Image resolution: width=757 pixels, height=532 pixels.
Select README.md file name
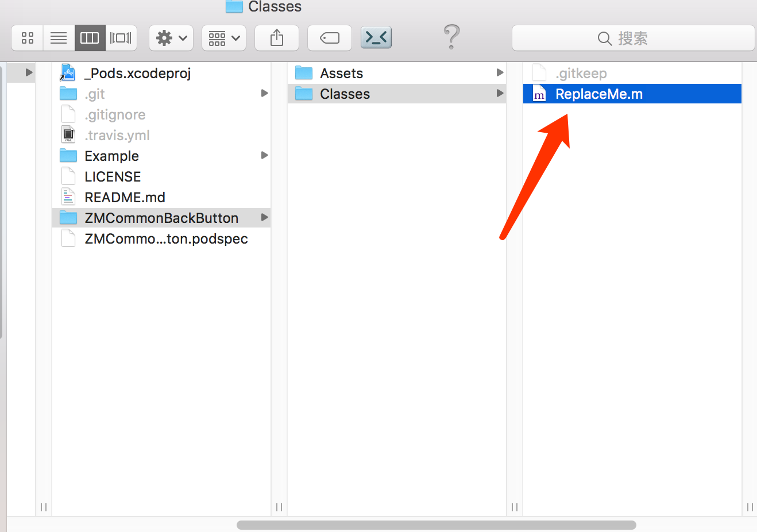coord(125,197)
